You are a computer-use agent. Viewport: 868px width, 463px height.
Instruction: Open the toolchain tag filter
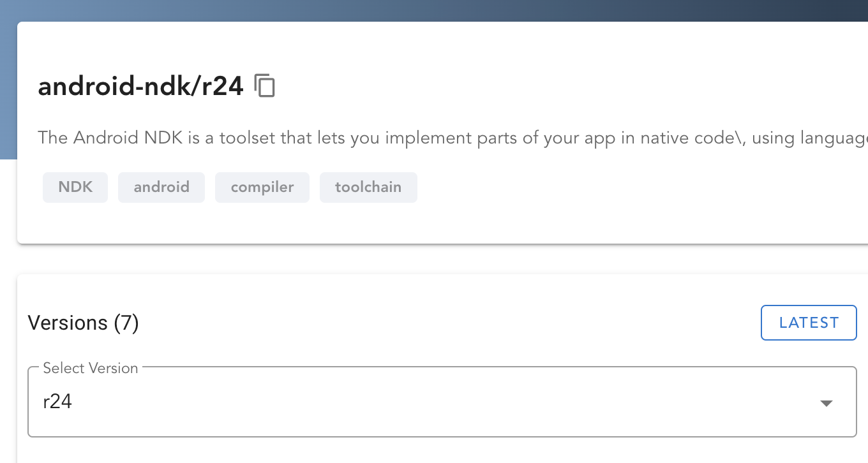coord(368,187)
